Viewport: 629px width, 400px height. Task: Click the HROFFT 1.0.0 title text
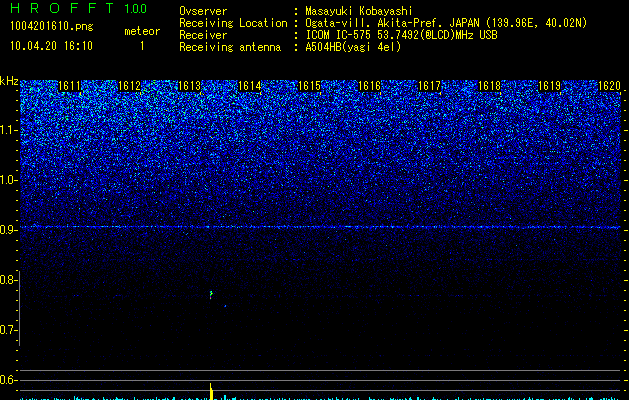[x=79, y=8]
